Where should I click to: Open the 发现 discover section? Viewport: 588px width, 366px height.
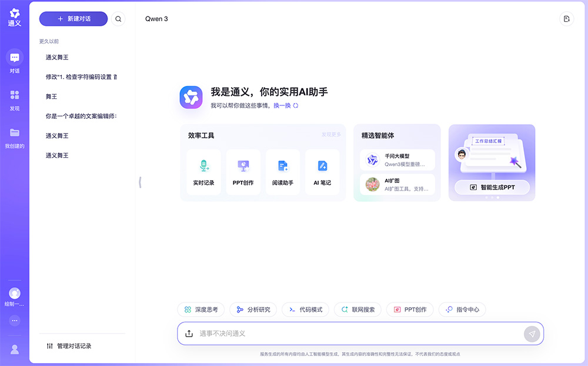tap(15, 100)
